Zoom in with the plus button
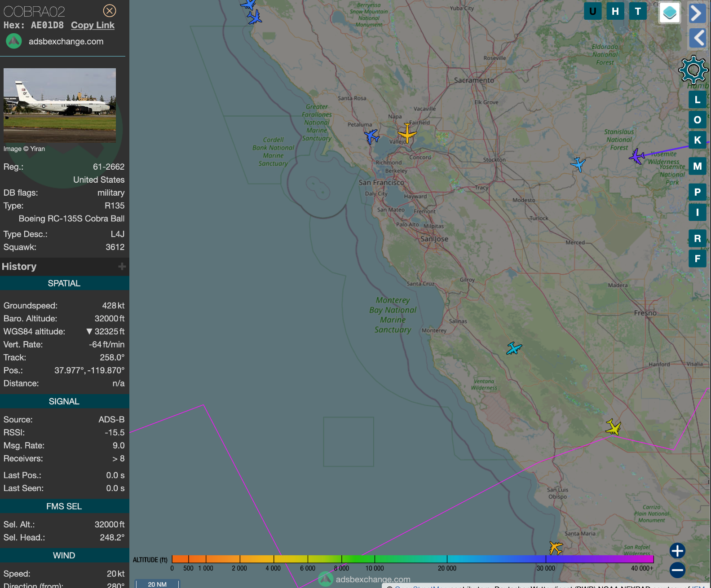711x588 pixels. 677,550
